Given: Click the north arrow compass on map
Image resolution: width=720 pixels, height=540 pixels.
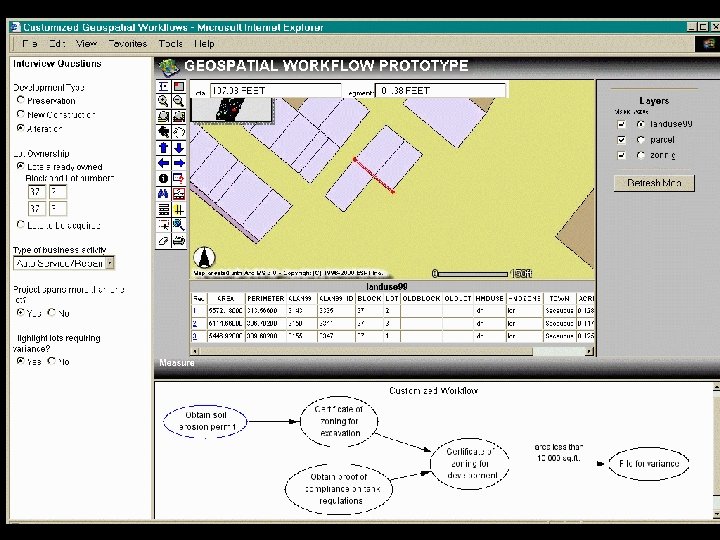Looking at the screenshot, I should [x=204, y=257].
